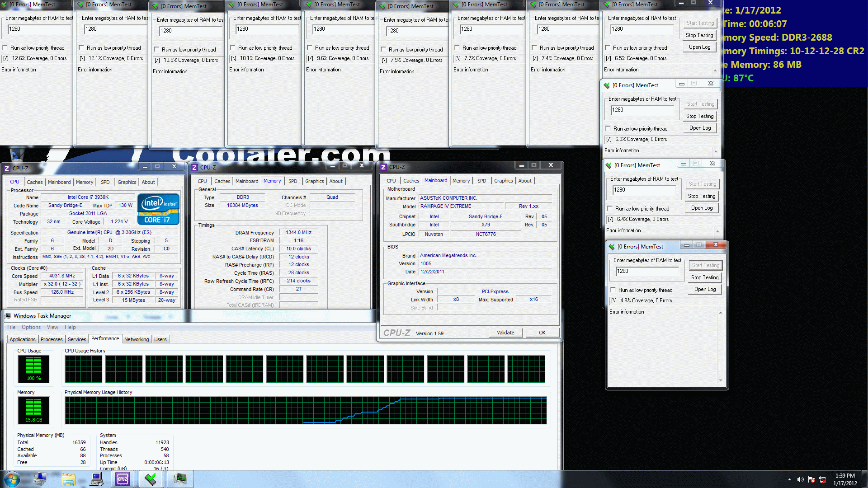Tick low priority thread in 12.6% coverage MemTest
The width and height of the screenshot is (868, 488).
[x=5, y=48]
